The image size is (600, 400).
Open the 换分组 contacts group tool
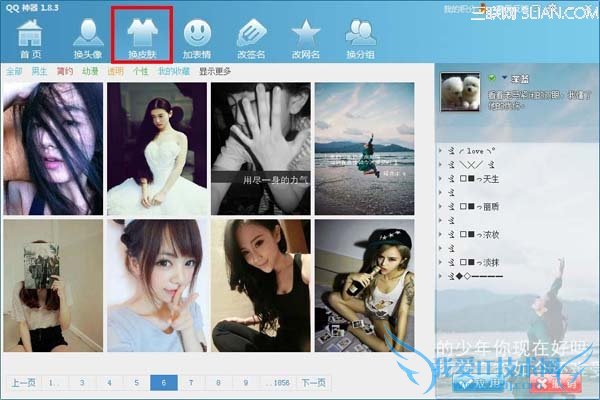click(360, 39)
